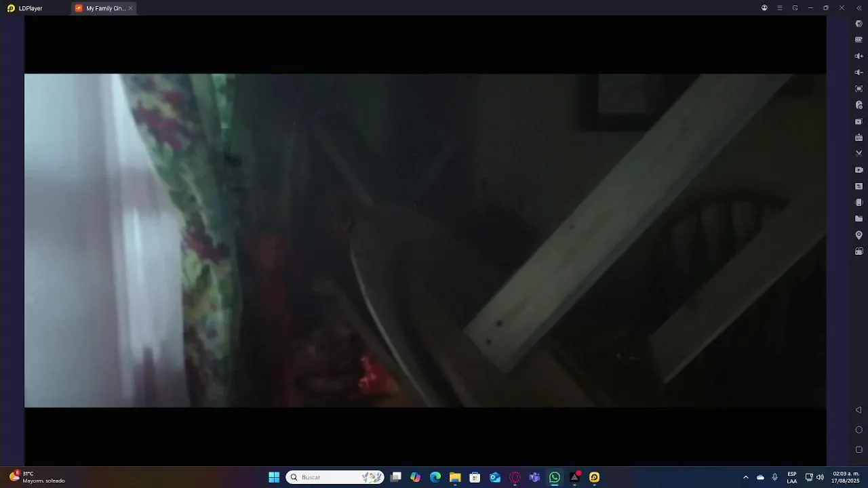Open Microsoft Edge from taskbar
This screenshot has width=868, height=488.
[435, 477]
